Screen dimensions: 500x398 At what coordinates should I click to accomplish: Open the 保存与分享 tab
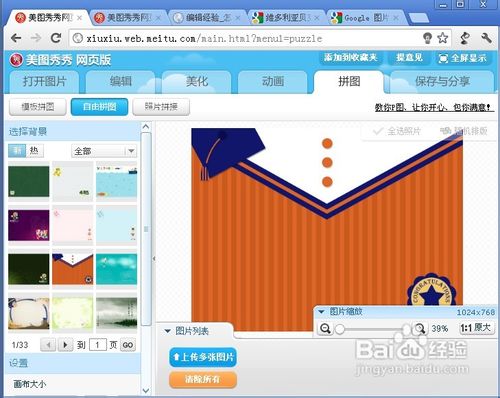(x=442, y=81)
